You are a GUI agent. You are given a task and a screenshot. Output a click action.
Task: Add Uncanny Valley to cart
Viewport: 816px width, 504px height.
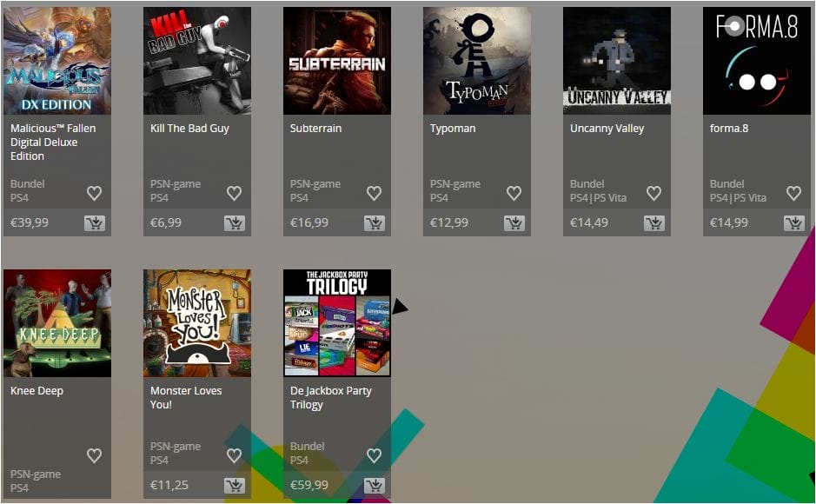coord(654,223)
